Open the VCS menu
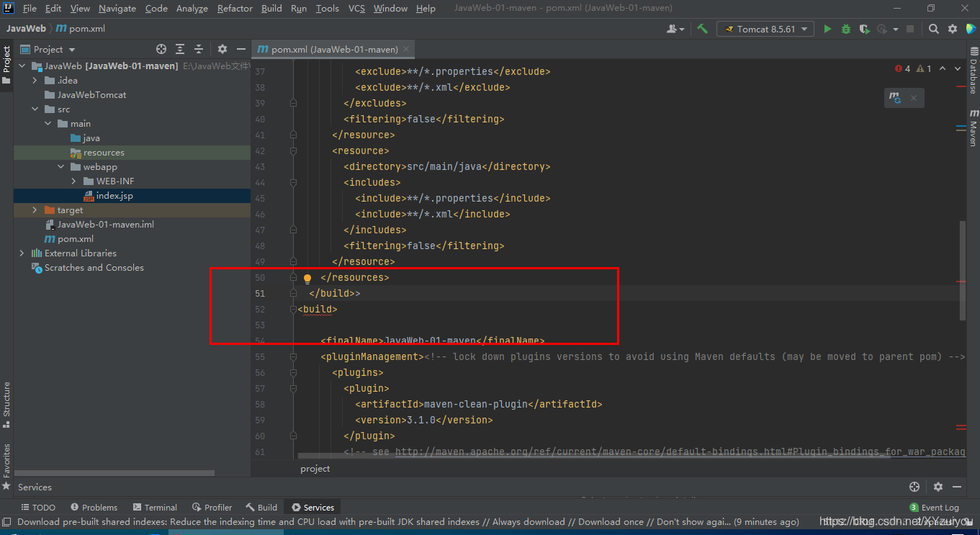Screen dimensions: 980x535 [x=356, y=9]
